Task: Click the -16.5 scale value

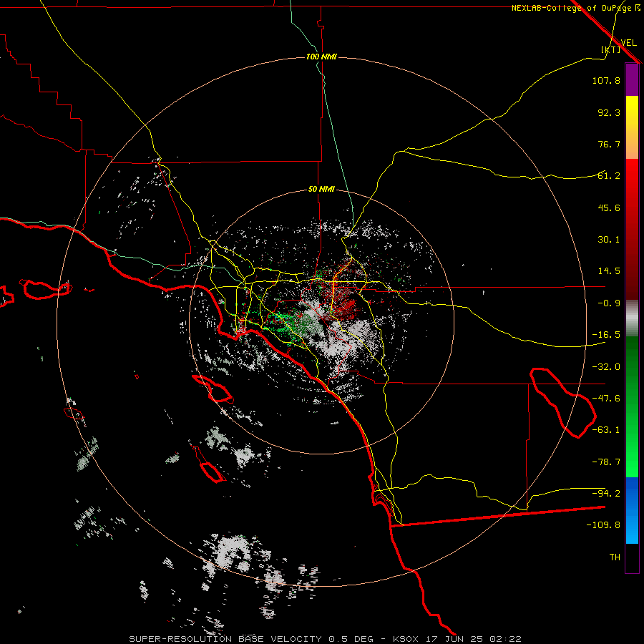Action: pyautogui.click(x=606, y=335)
